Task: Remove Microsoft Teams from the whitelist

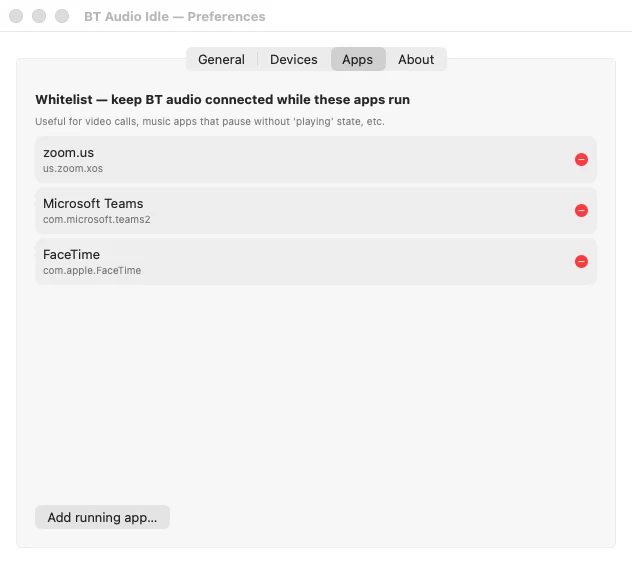Action: click(581, 210)
